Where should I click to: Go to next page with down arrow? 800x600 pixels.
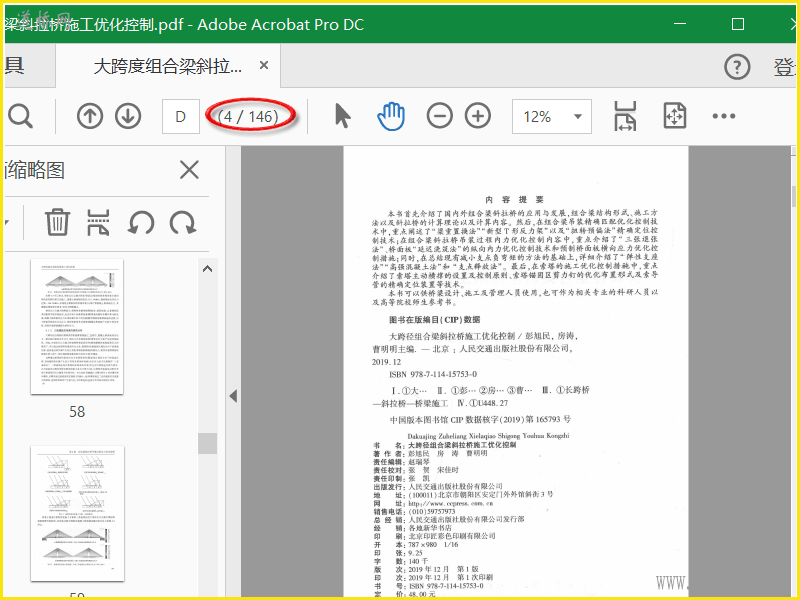[x=128, y=116]
